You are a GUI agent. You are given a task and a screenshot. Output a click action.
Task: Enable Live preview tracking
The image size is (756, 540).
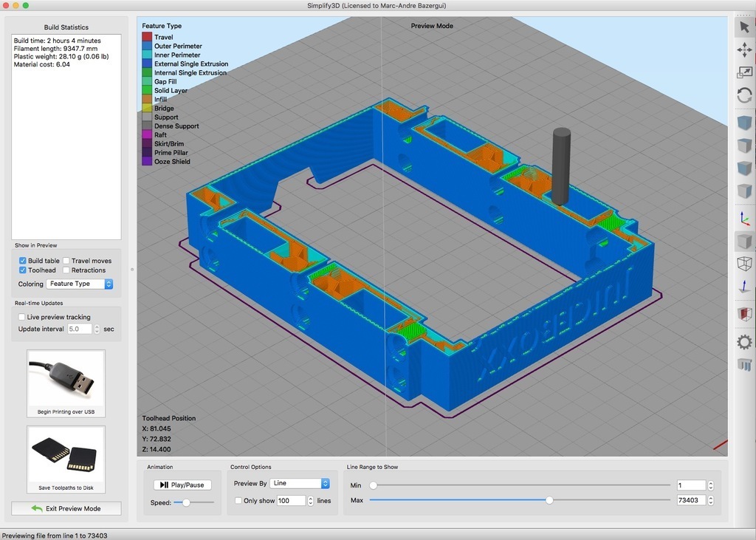click(x=22, y=316)
